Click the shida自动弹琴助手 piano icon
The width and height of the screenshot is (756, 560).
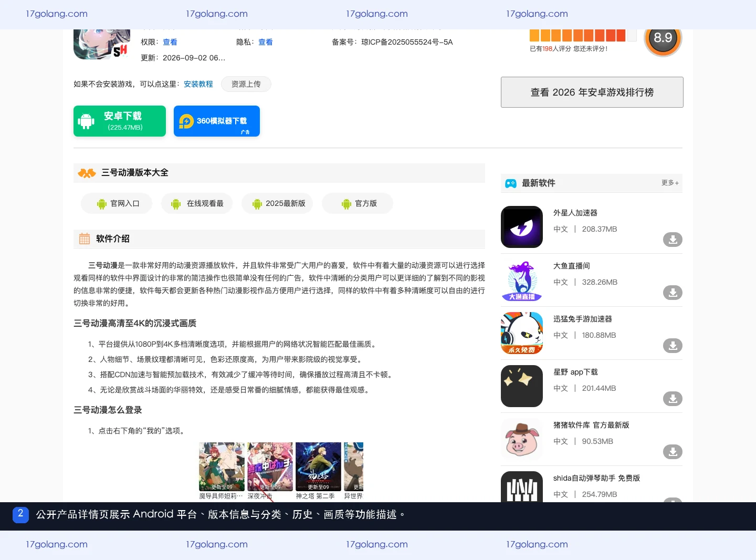pos(522,487)
